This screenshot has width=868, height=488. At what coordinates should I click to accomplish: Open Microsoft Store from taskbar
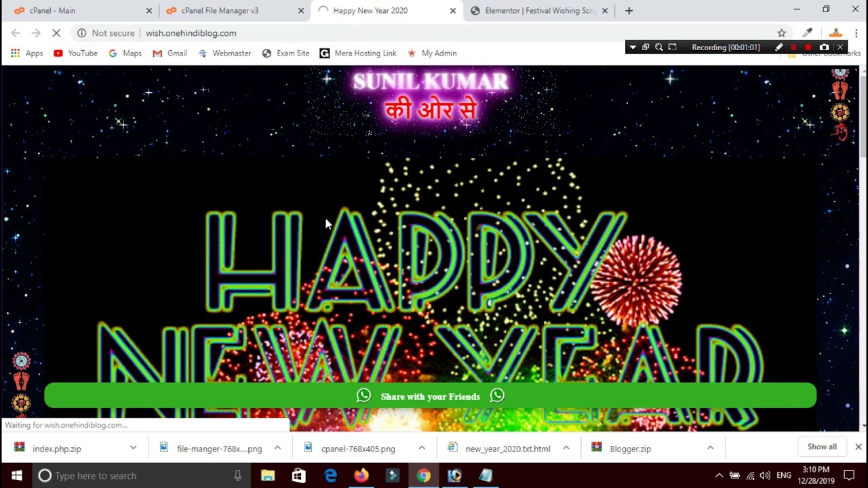[299, 476]
